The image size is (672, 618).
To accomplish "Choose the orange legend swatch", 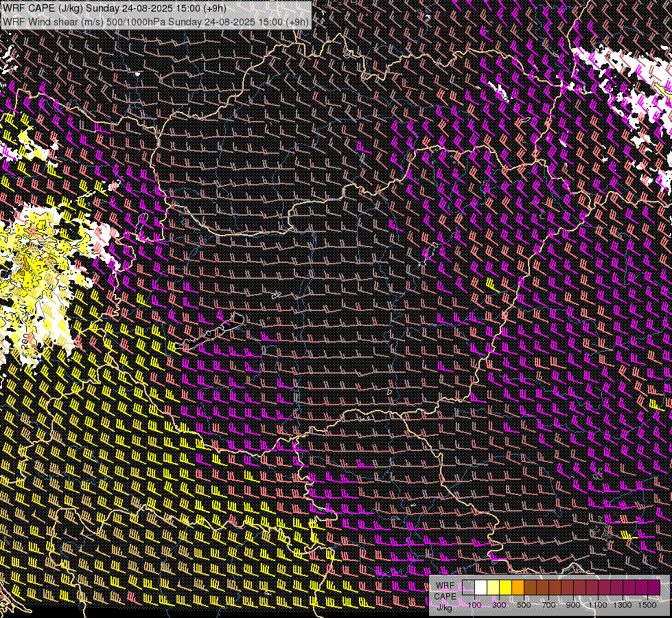I will coord(518,587).
